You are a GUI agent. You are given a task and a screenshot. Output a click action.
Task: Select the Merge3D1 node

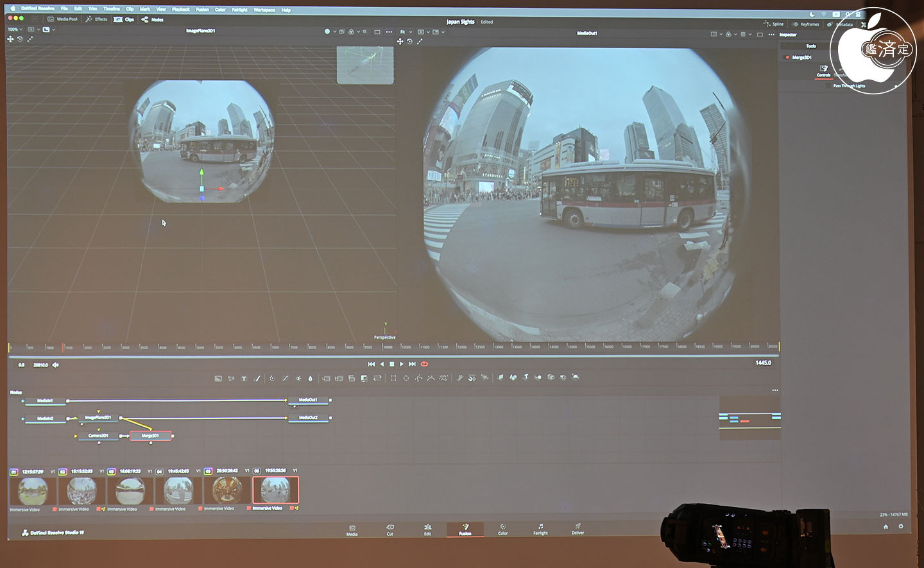coord(151,436)
